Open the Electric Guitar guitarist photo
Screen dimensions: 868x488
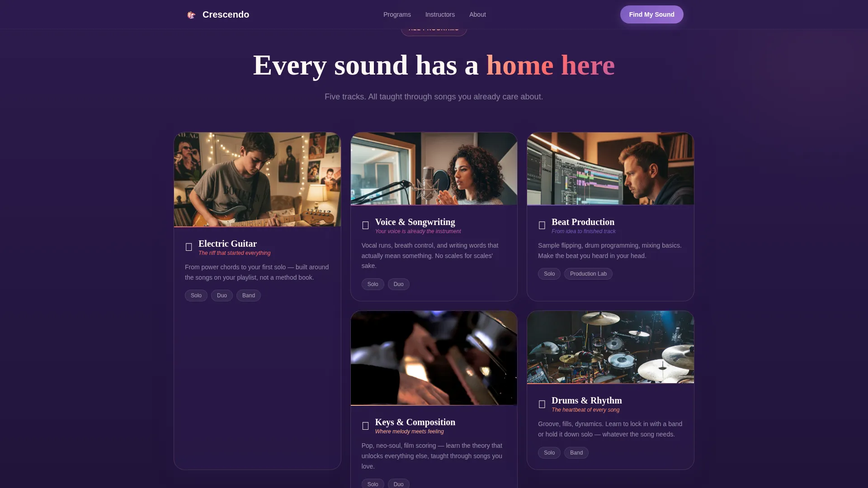[x=257, y=179]
